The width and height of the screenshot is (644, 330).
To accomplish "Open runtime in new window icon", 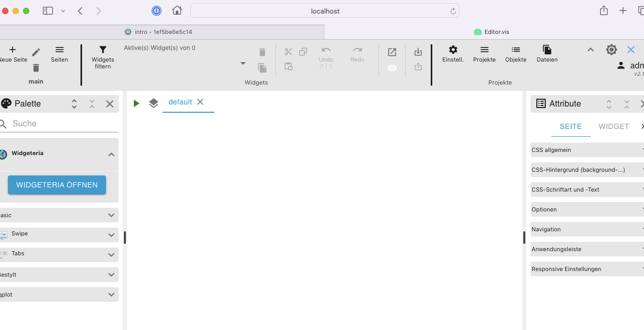I will tap(392, 52).
